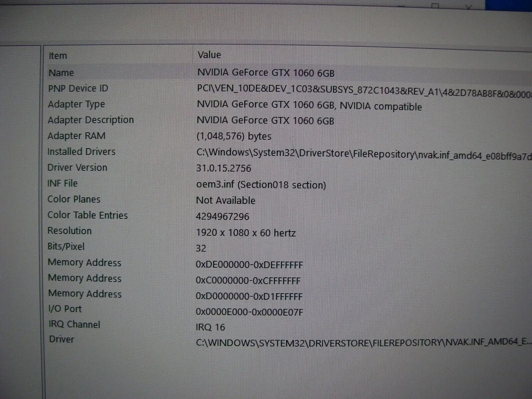Click the port range 0x0000E000-0x0000E07F

point(249,312)
